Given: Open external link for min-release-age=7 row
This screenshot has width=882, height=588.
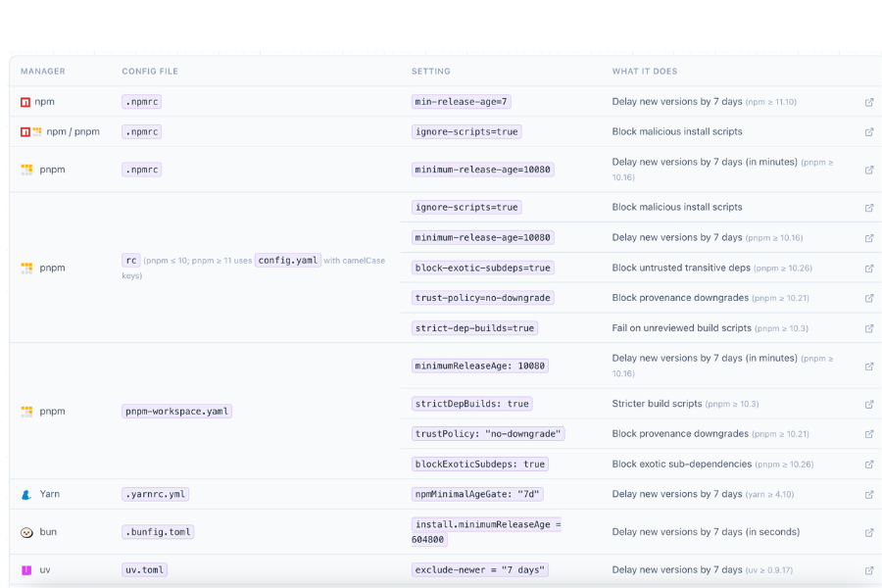Looking at the screenshot, I should click(869, 102).
